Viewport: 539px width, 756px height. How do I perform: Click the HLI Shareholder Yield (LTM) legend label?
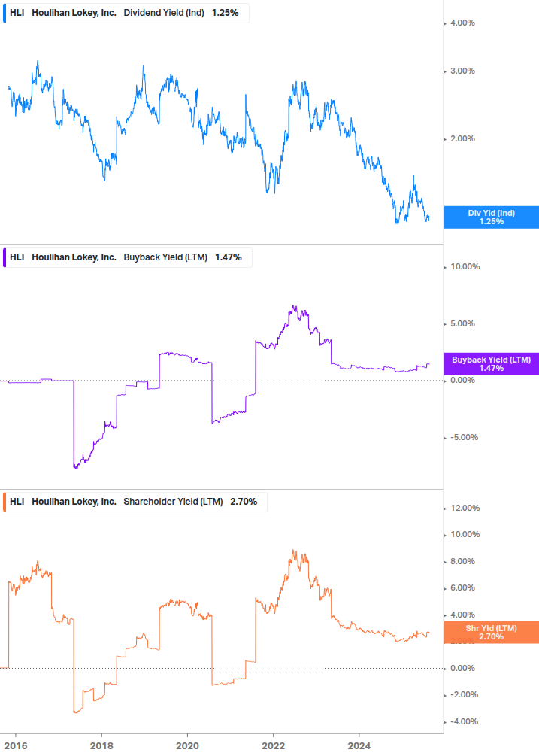[x=135, y=502]
